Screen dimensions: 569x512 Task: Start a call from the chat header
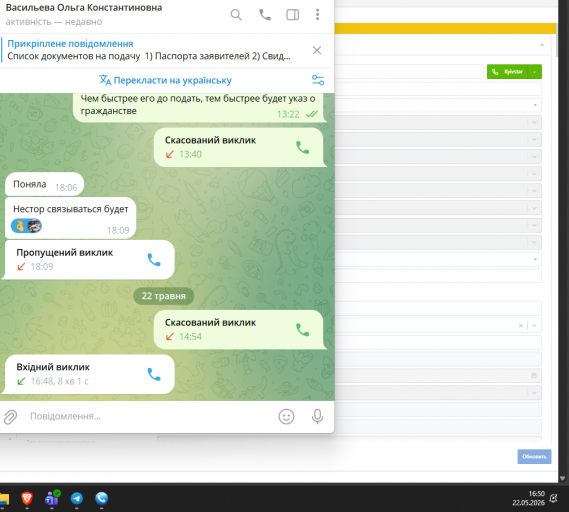coord(265,15)
